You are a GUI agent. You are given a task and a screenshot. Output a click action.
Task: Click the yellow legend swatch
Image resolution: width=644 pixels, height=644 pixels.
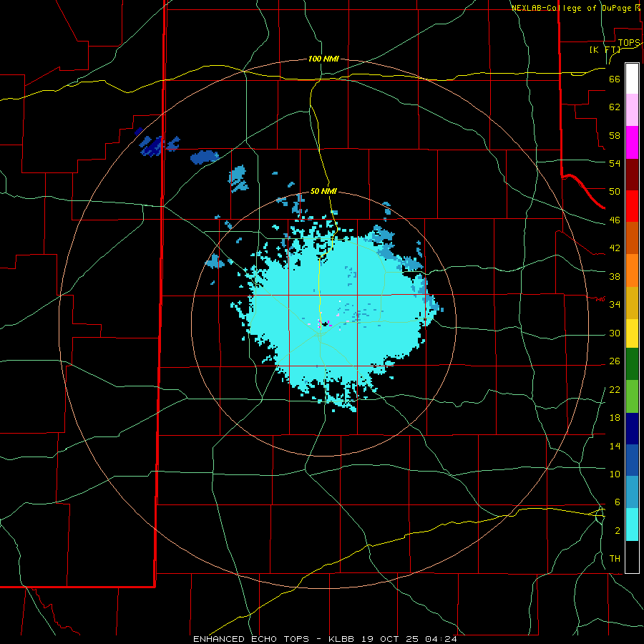pyautogui.click(x=632, y=333)
